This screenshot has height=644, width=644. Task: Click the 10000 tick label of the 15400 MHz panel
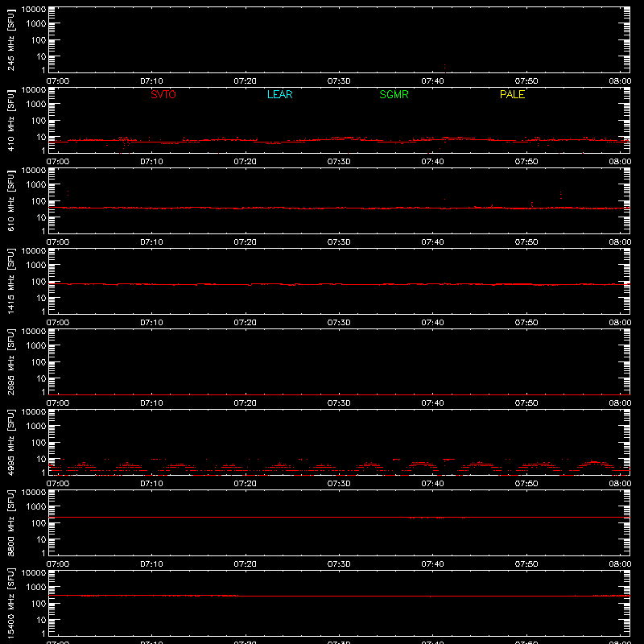pos(34,573)
